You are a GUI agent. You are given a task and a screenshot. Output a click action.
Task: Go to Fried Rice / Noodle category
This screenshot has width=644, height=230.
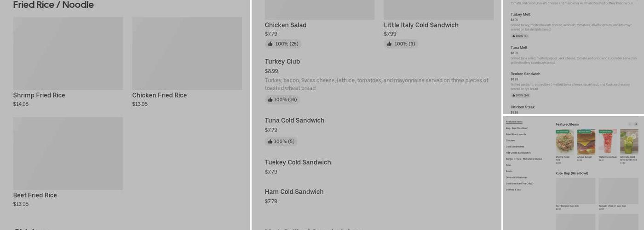[515, 134]
